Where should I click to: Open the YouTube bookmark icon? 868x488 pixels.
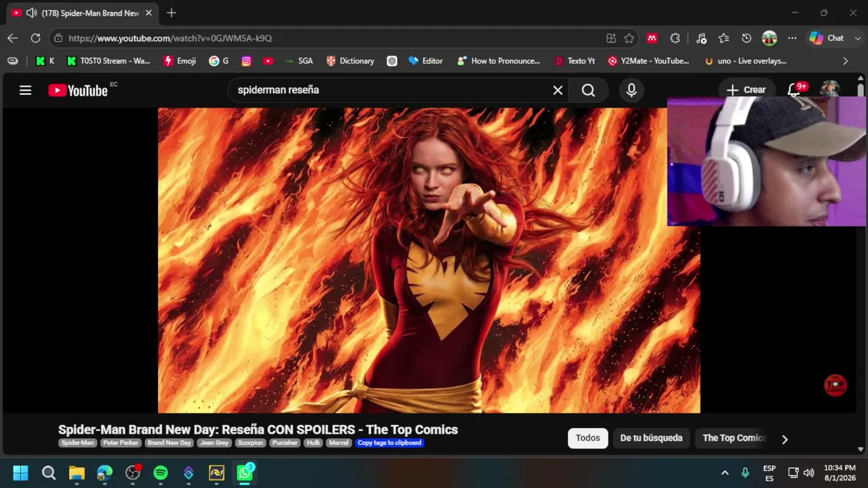pyautogui.click(x=268, y=61)
